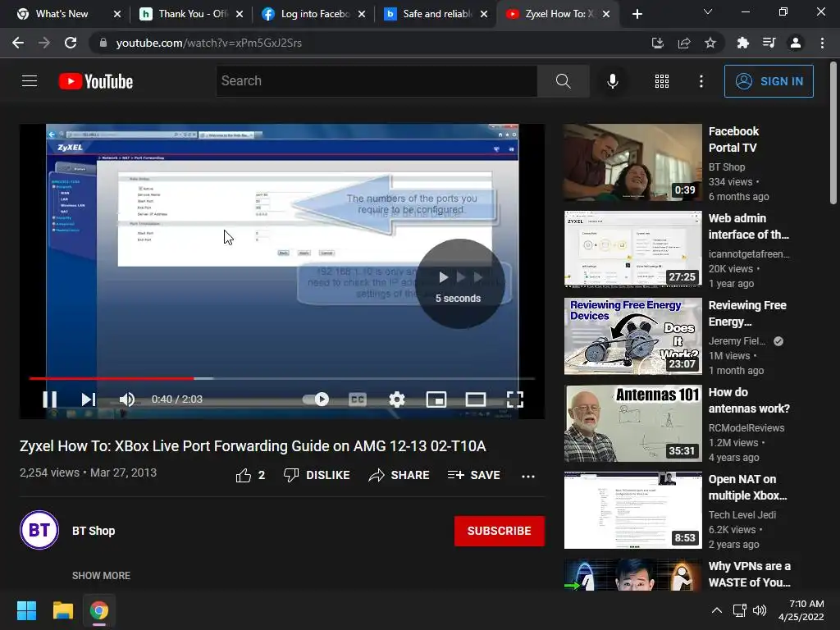Search with your voice microphone icon

coord(612,81)
